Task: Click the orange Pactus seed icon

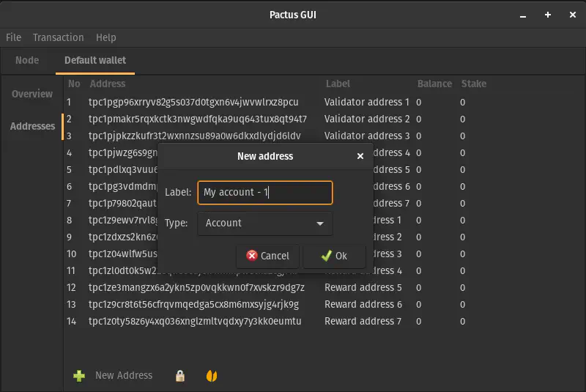Action: 212,376
